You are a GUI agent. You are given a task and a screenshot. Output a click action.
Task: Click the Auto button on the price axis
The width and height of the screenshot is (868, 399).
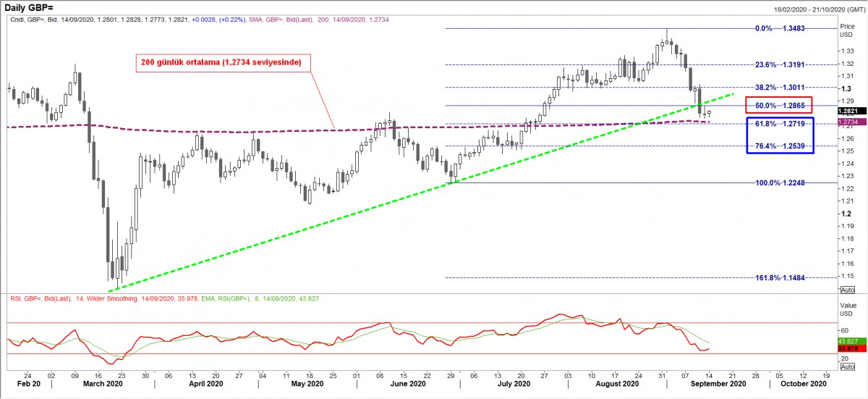[x=846, y=290]
